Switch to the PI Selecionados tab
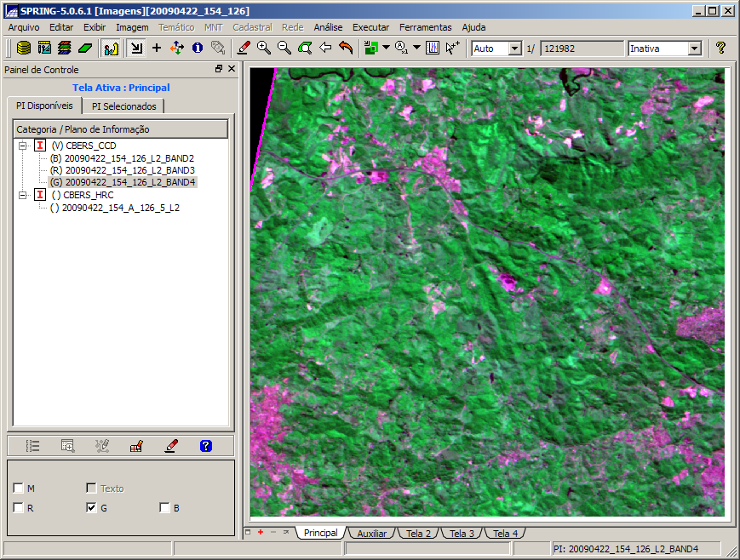 pos(123,106)
